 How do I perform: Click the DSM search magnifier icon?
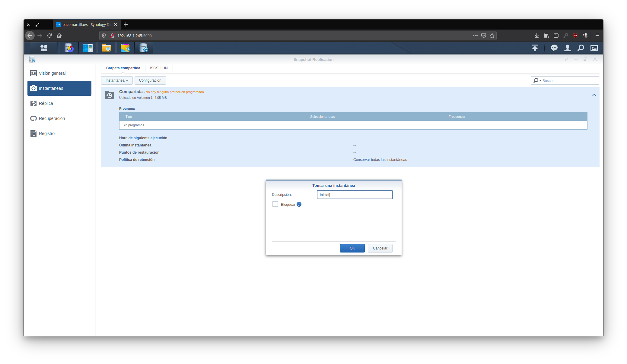click(x=581, y=48)
